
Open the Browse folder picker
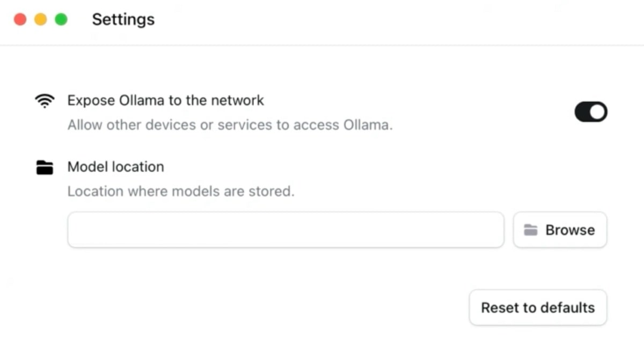pos(560,230)
